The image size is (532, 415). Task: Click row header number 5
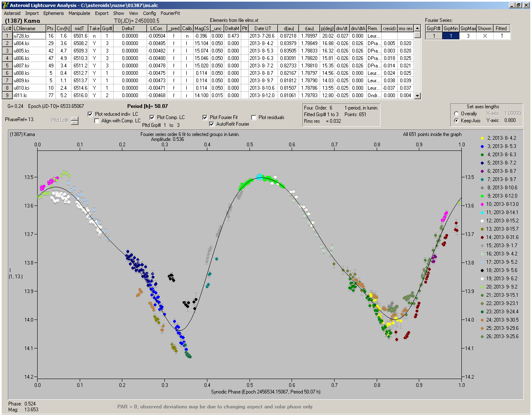(7, 66)
